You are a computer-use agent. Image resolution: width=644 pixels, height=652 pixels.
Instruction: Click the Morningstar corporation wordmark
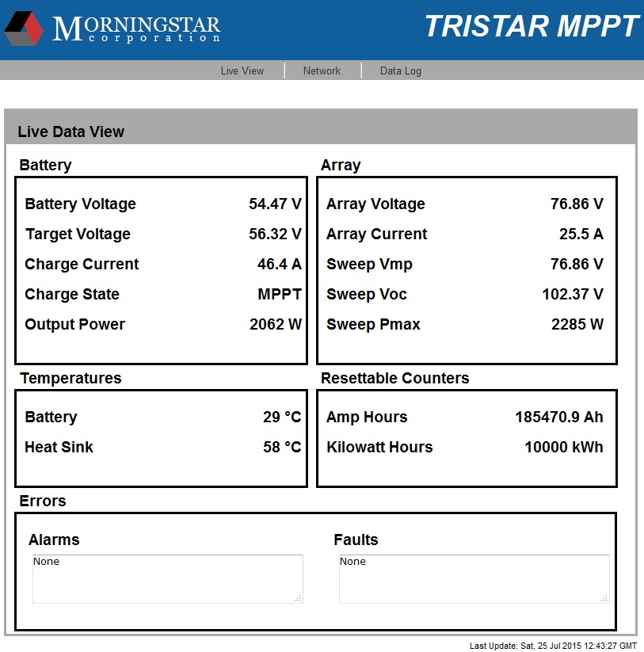(x=136, y=29)
